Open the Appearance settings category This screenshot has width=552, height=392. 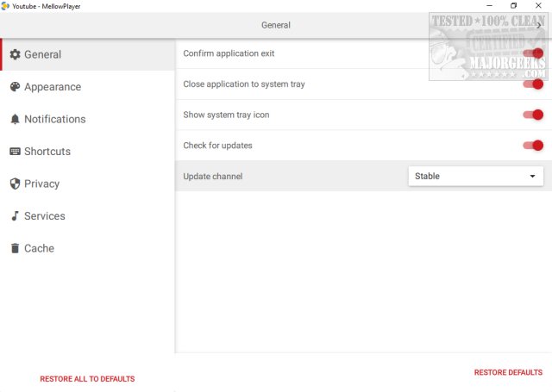[87, 87]
